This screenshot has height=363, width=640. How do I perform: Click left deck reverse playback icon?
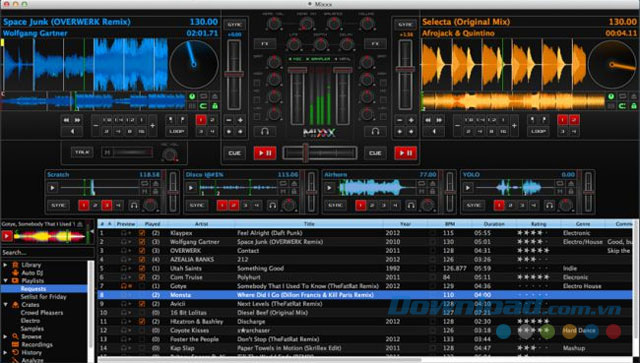pos(72,131)
